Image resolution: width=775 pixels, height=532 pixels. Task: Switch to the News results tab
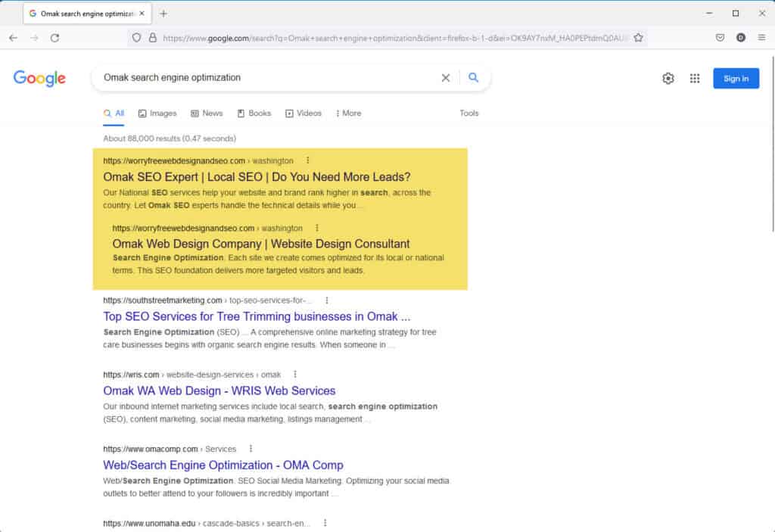207,114
